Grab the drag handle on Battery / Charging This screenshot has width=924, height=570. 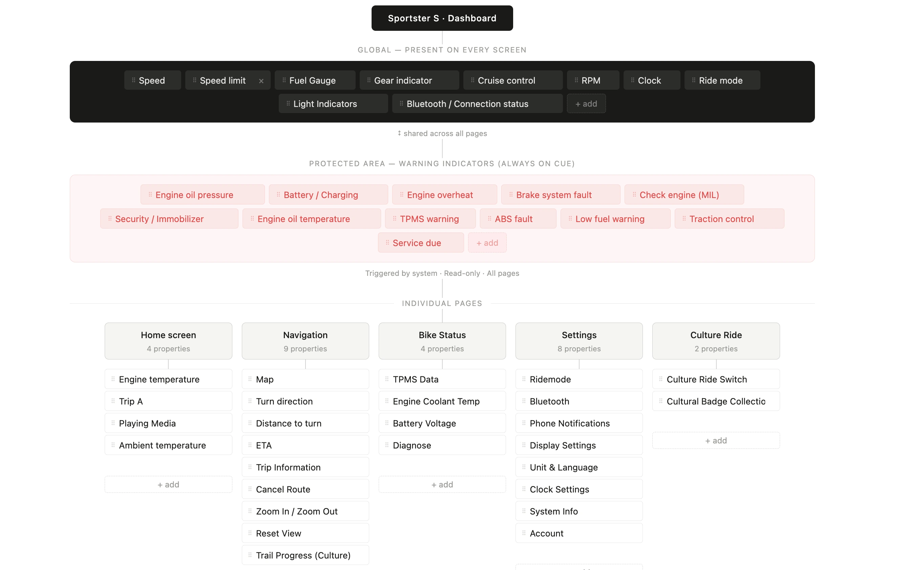click(x=278, y=195)
